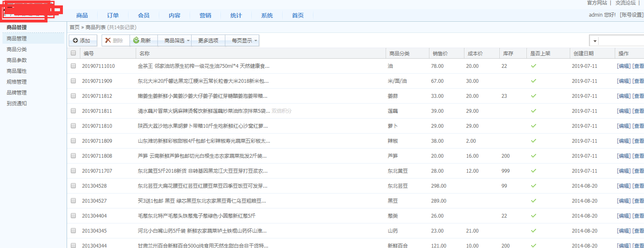Image resolution: width=644 pixels, height=248 pixels.
Task: Click the 首页 breadcrumb link
Action: (75, 27)
